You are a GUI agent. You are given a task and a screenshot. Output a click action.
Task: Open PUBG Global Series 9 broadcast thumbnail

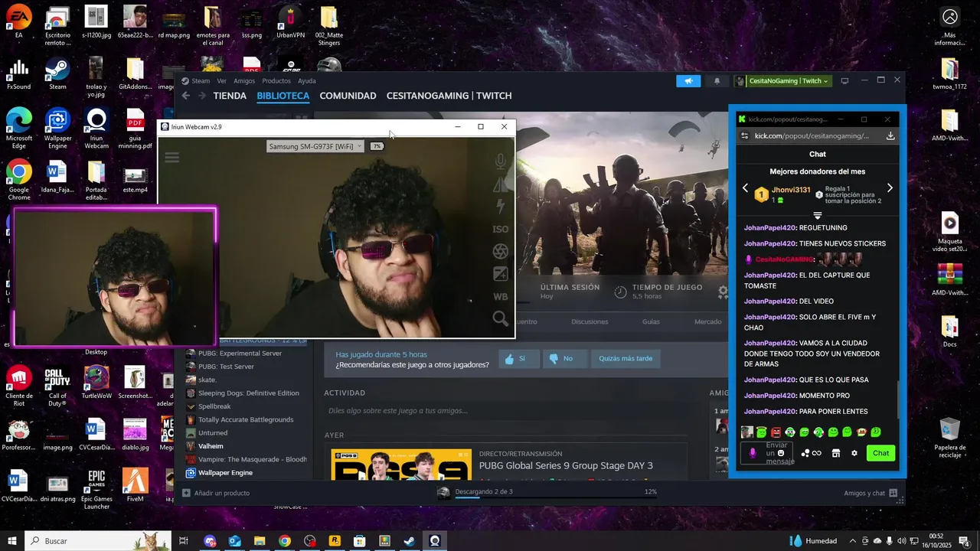pos(401,465)
